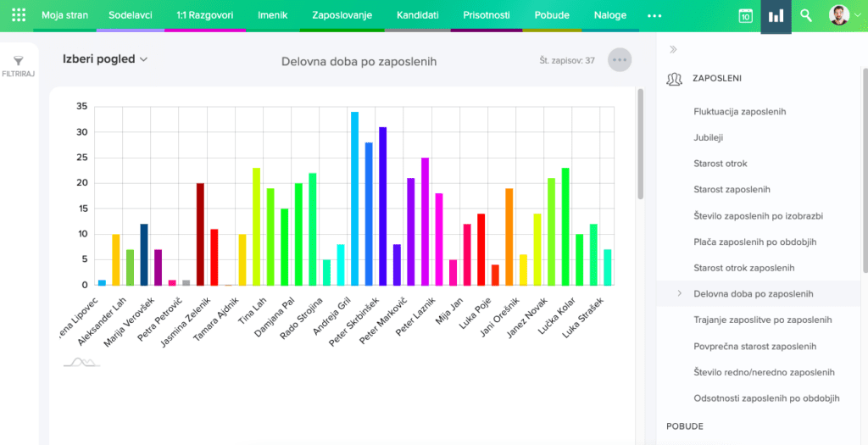
Task: Collapse the right panel with double chevron
Action: pos(674,49)
